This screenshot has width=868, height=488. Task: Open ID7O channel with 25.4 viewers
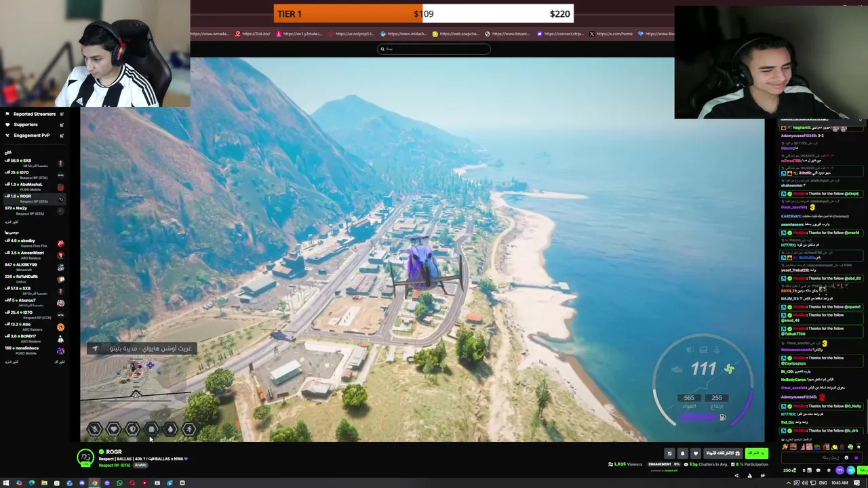click(x=34, y=315)
